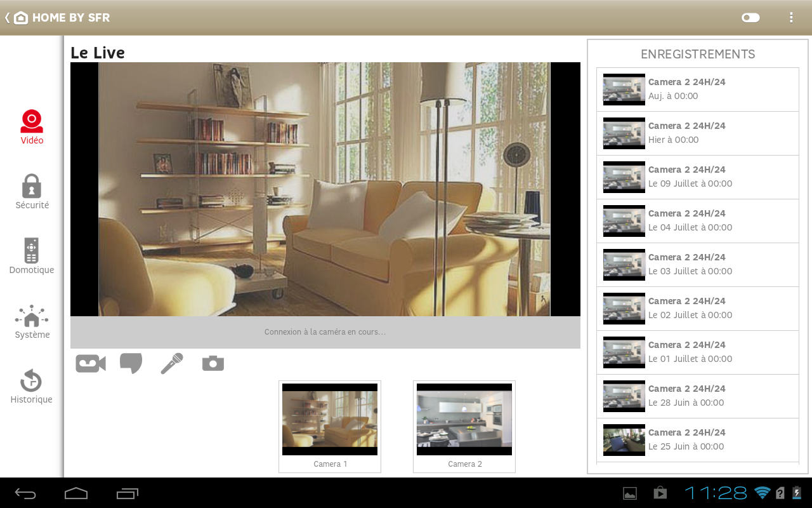
Task: Open recording from Le 09 Juillet
Action: tap(698, 177)
